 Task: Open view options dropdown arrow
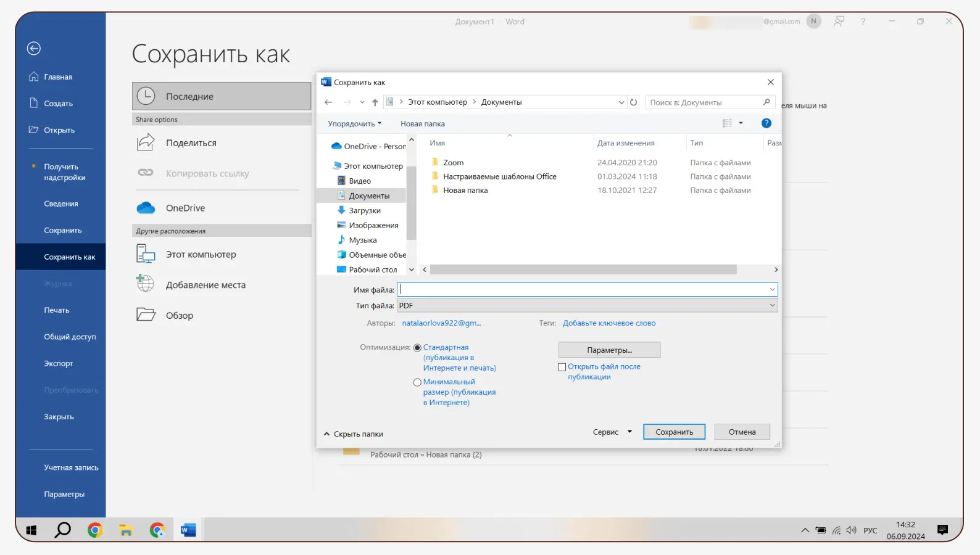(x=741, y=123)
